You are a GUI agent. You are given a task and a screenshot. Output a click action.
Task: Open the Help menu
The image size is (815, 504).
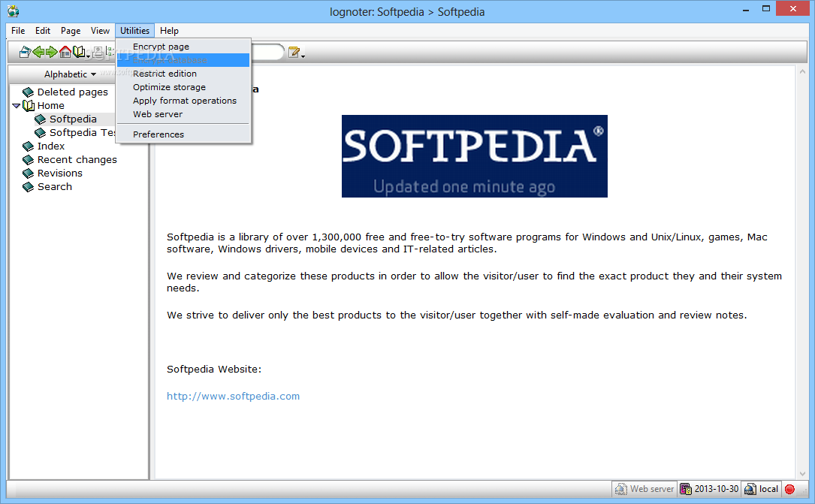click(169, 31)
